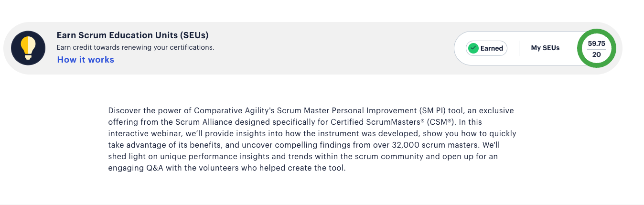The height and width of the screenshot is (205, 644).
Task: Click the divider between Earned and My SEUs
Action: point(519,48)
